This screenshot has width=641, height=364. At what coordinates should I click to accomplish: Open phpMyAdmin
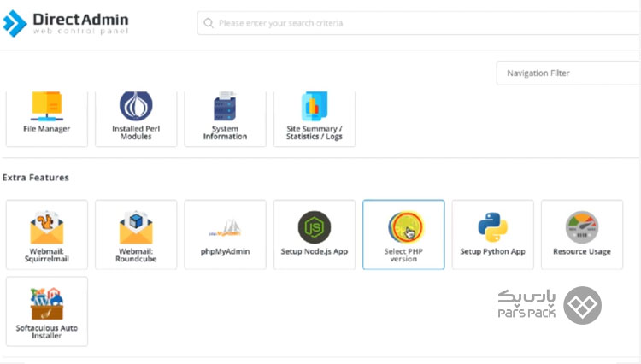[226, 234]
